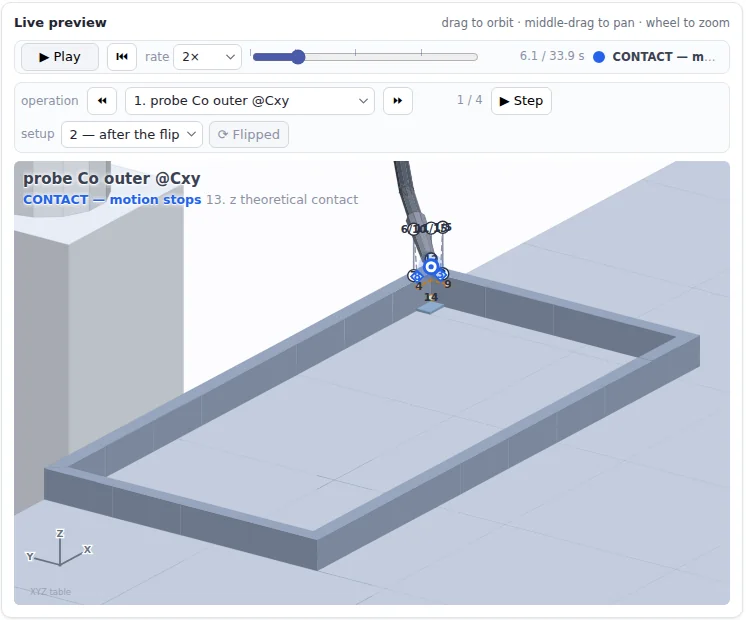Image resolution: width=746 pixels, height=620 pixels.
Task: Start playback with the Play button
Action: 60,57
